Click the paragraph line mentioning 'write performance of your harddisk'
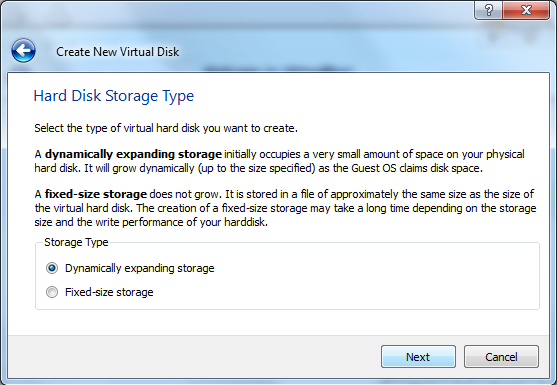 click(151, 222)
